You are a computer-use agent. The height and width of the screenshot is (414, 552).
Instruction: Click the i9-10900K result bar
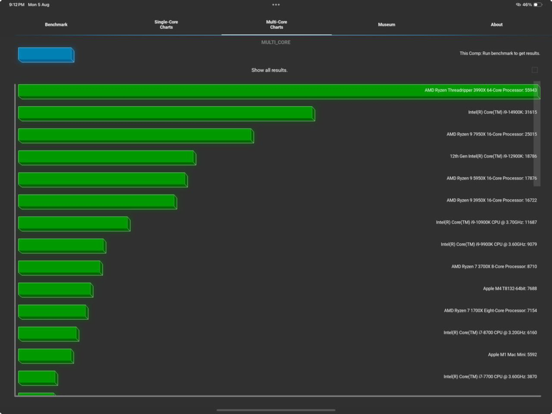[x=74, y=224]
